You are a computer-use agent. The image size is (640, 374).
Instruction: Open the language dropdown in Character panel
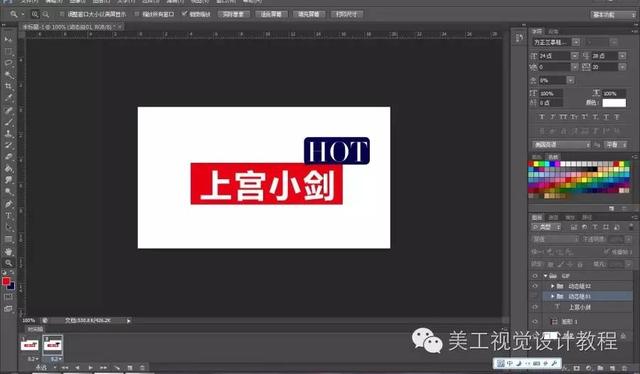[x=561, y=145]
